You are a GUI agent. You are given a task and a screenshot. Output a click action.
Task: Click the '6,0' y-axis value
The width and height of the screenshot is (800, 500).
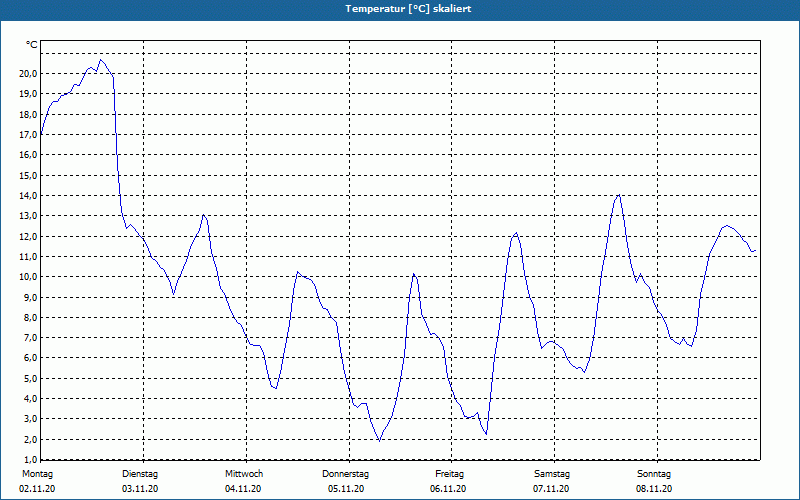30,358
